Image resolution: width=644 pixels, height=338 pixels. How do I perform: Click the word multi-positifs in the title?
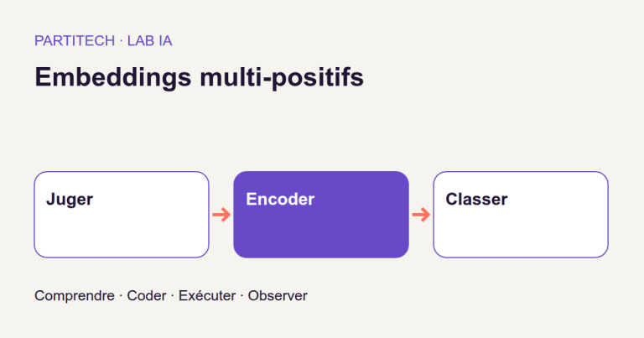point(282,77)
